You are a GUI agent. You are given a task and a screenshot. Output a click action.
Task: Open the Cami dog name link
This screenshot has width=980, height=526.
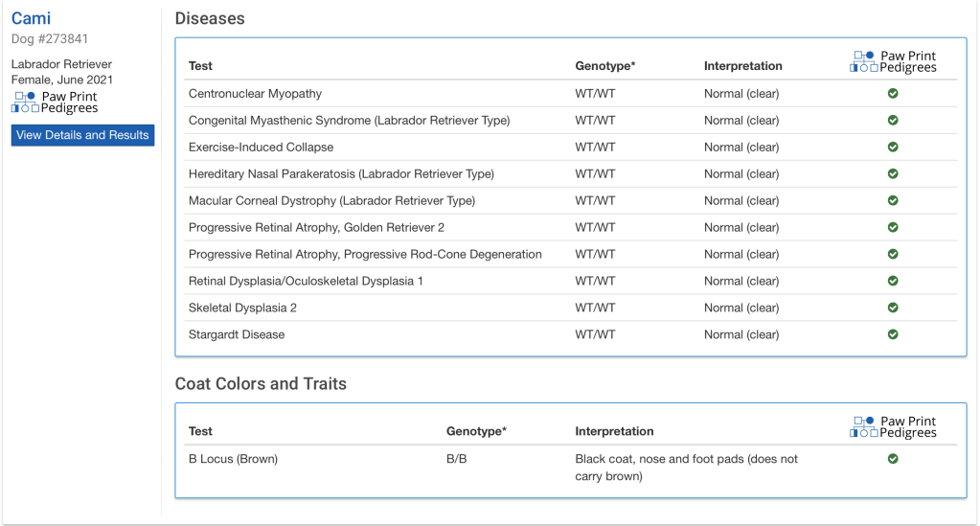click(x=32, y=19)
